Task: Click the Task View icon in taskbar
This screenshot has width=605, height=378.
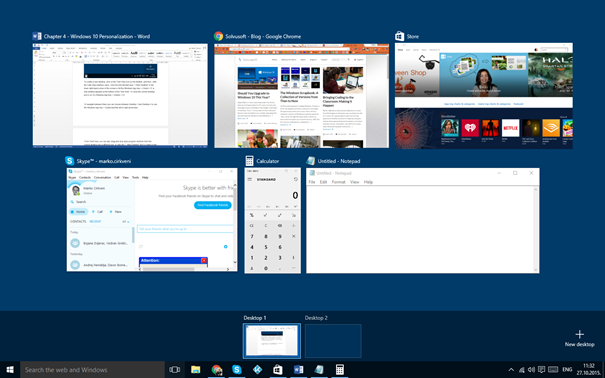Action: [x=174, y=370]
